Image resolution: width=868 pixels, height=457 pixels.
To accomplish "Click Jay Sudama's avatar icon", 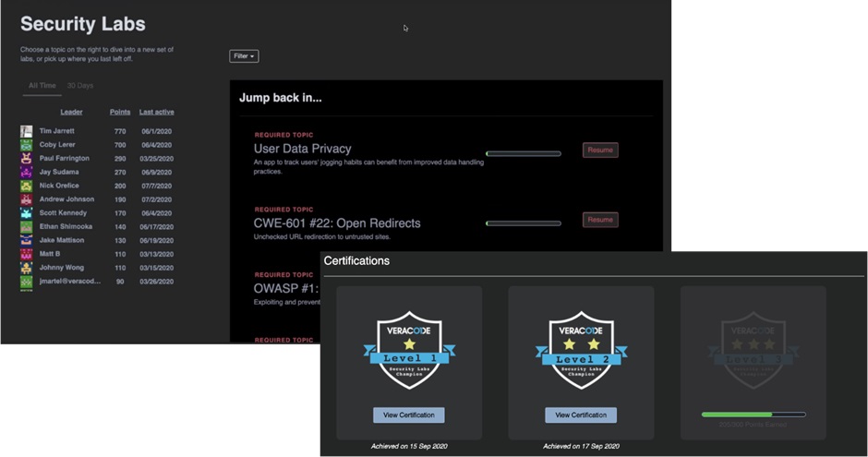I will coord(26,172).
